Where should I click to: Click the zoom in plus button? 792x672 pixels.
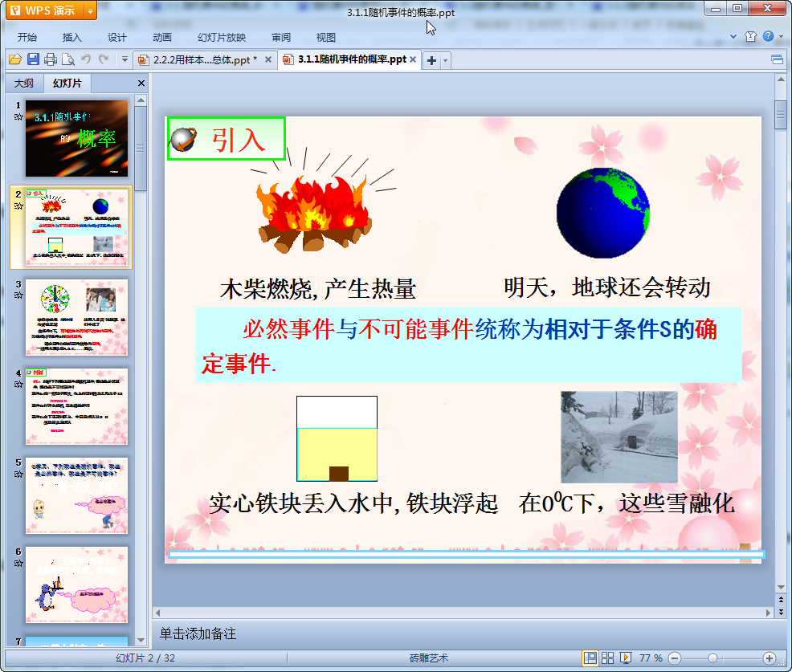click(770, 658)
